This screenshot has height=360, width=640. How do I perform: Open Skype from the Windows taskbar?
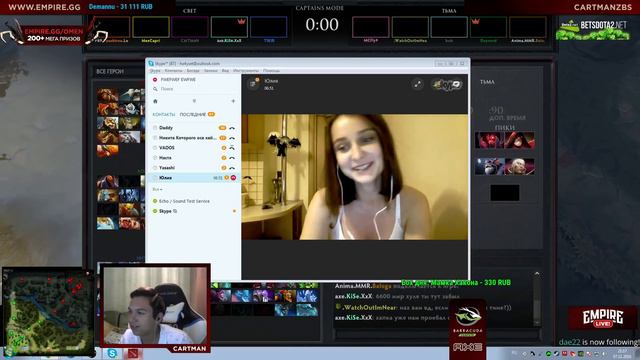point(112,353)
